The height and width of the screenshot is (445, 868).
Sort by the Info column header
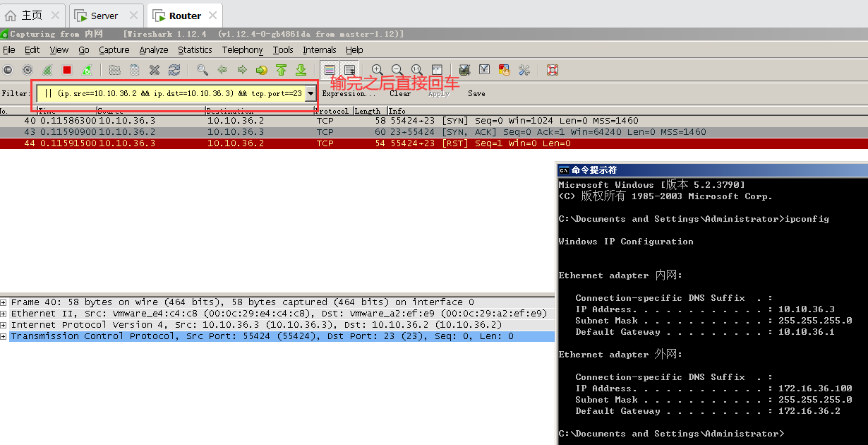coord(627,111)
